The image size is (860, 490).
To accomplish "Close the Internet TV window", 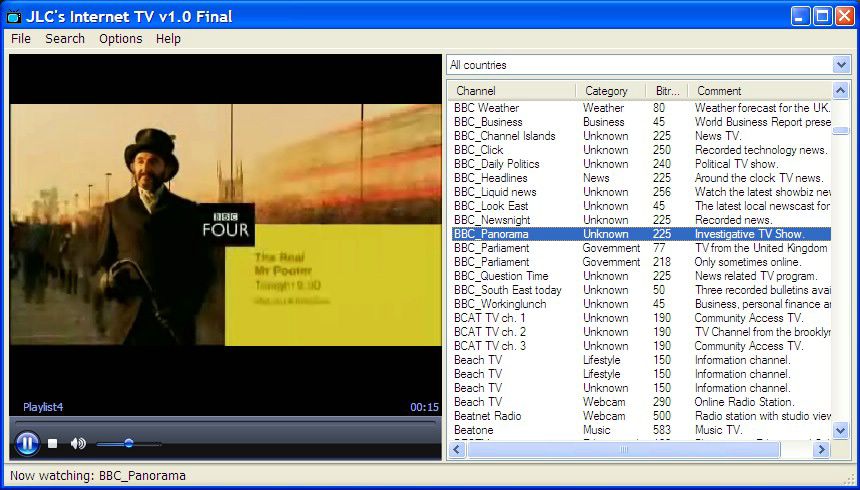I will coord(844,16).
